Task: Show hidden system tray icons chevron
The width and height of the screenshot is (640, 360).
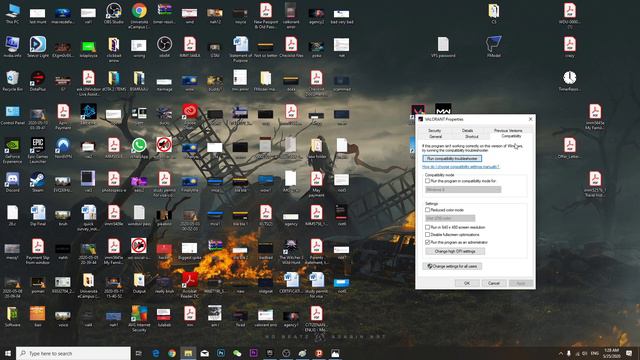Action: click(560, 353)
